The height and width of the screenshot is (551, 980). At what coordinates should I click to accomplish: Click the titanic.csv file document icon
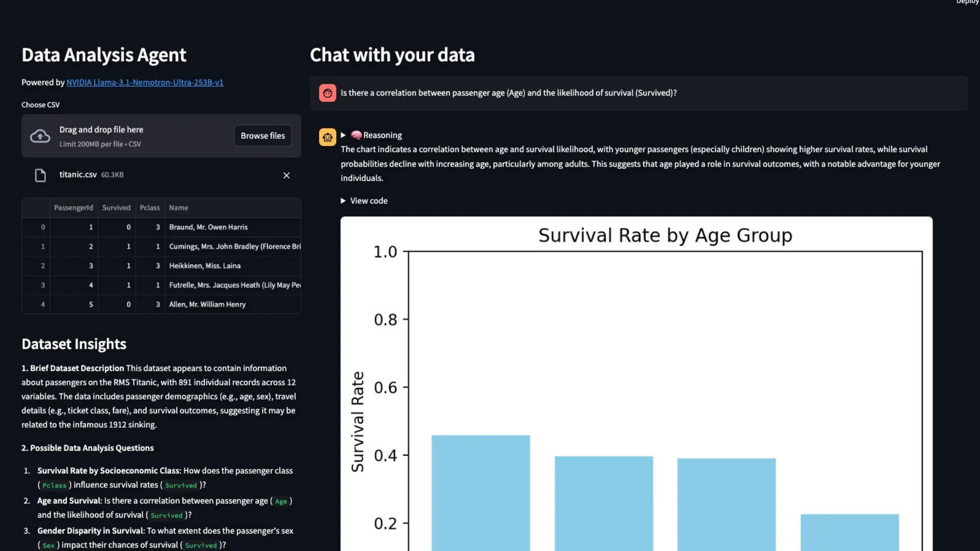tap(40, 176)
